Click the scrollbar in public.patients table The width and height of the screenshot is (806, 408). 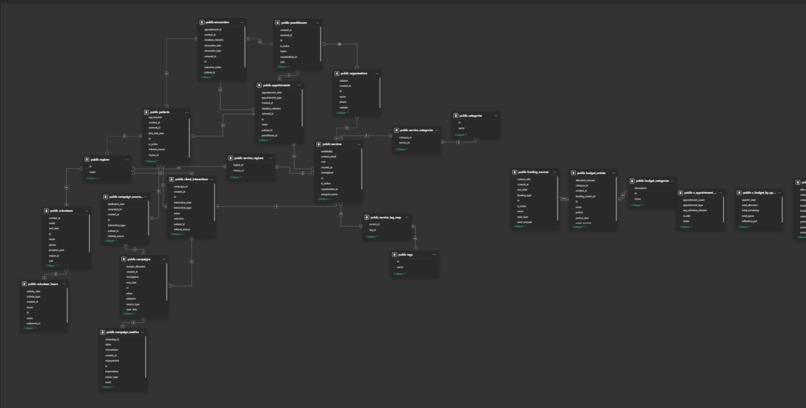pyautogui.click(x=190, y=138)
